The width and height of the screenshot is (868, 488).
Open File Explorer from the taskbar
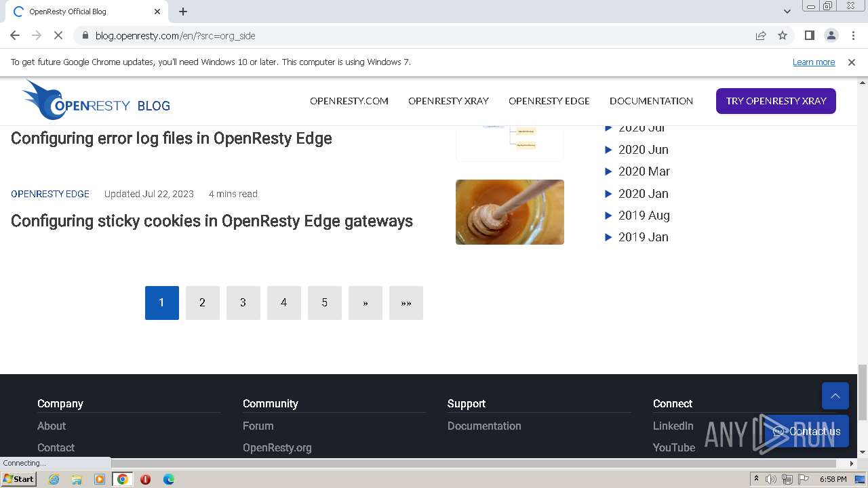77,479
